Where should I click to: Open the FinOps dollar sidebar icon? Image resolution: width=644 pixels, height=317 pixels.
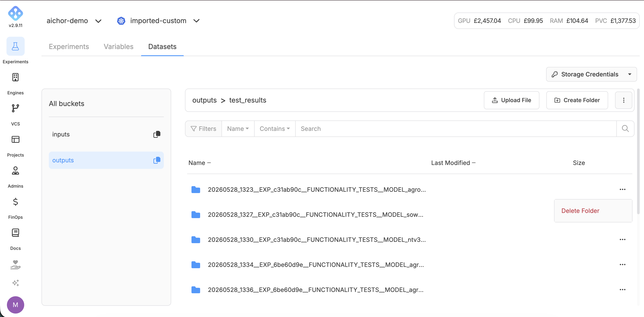(x=16, y=202)
